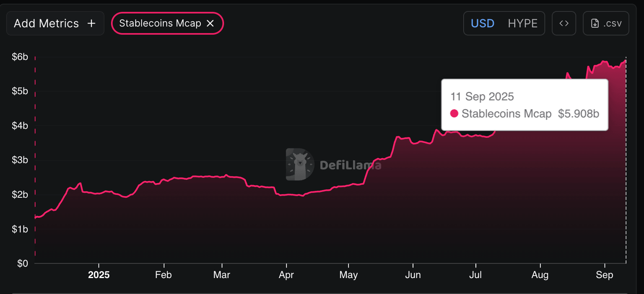Click the Jun label on the x-axis

(413, 275)
